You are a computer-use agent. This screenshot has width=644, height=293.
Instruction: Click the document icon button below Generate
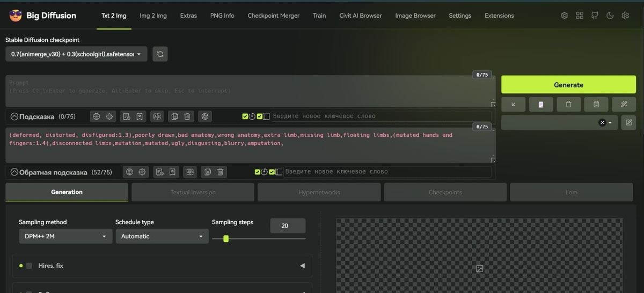[x=541, y=104]
